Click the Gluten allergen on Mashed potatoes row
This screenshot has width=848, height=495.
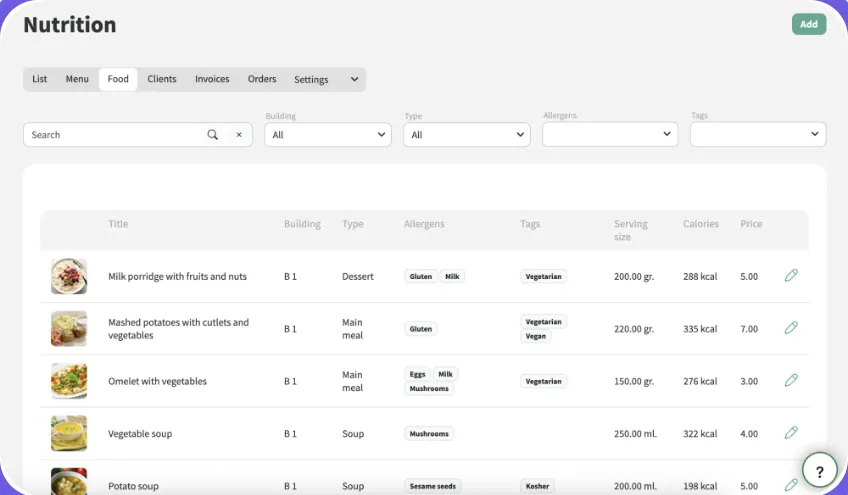(421, 329)
